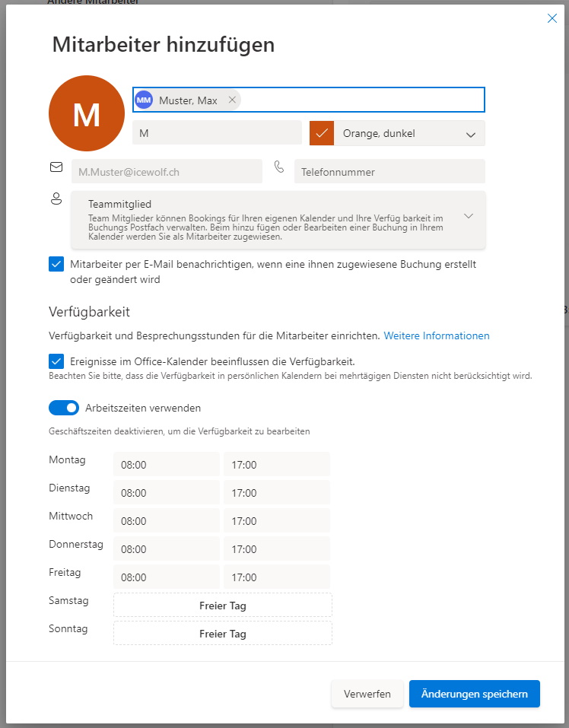Open Montag start time 08:00
Image resolution: width=569 pixels, height=728 pixels.
[x=166, y=464]
